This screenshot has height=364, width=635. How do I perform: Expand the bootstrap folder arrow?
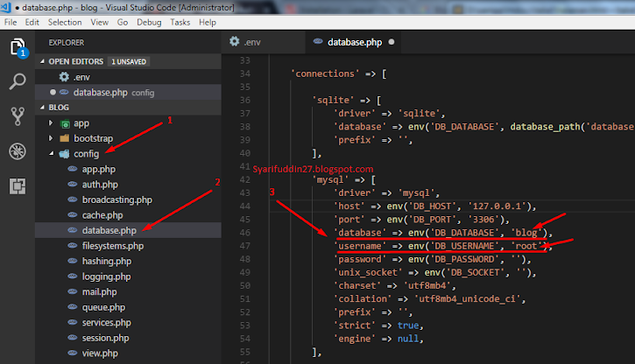51,138
